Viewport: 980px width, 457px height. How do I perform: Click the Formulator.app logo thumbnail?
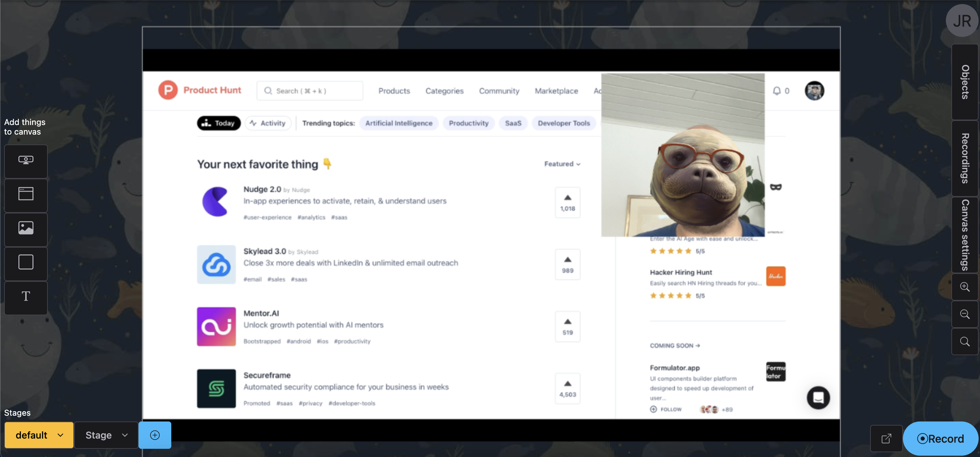(x=776, y=372)
